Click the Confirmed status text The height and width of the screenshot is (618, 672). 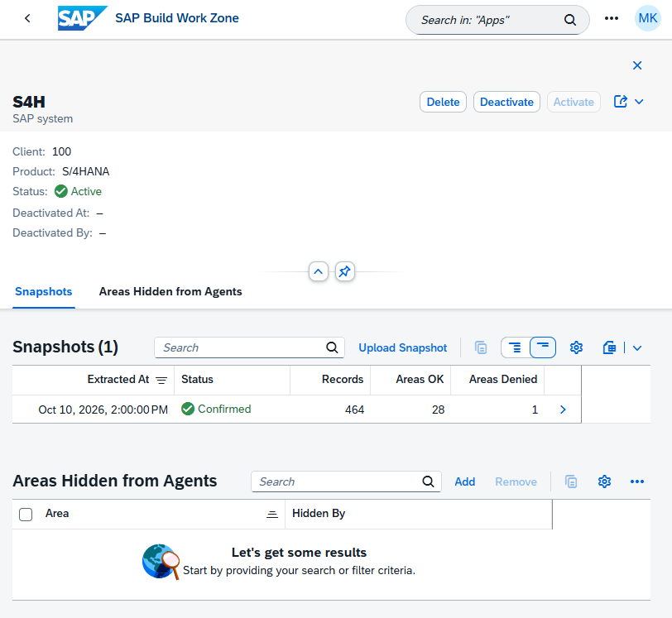tap(224, 409)
